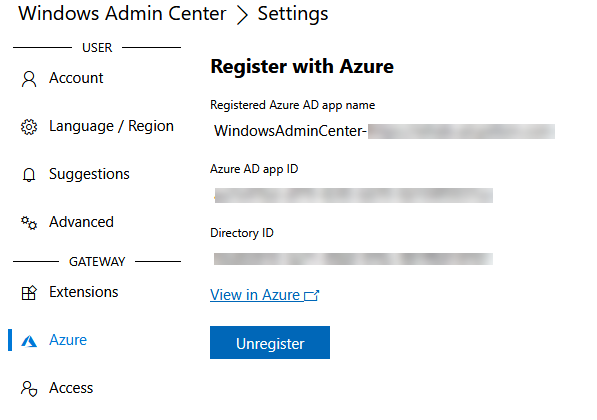The height and width of the screenshot is (420, 597).
Task: Click the Settings breadcrumb title
Action: click(x=292, y=14)
